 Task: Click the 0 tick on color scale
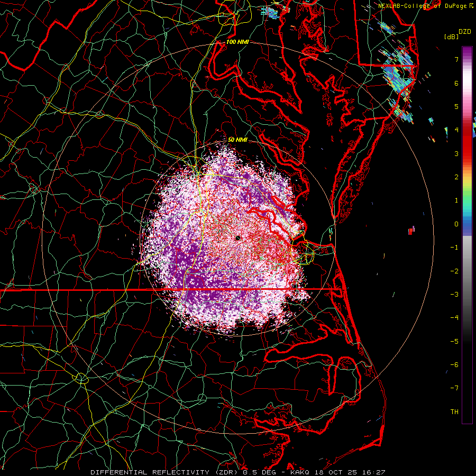click(456, 224)
